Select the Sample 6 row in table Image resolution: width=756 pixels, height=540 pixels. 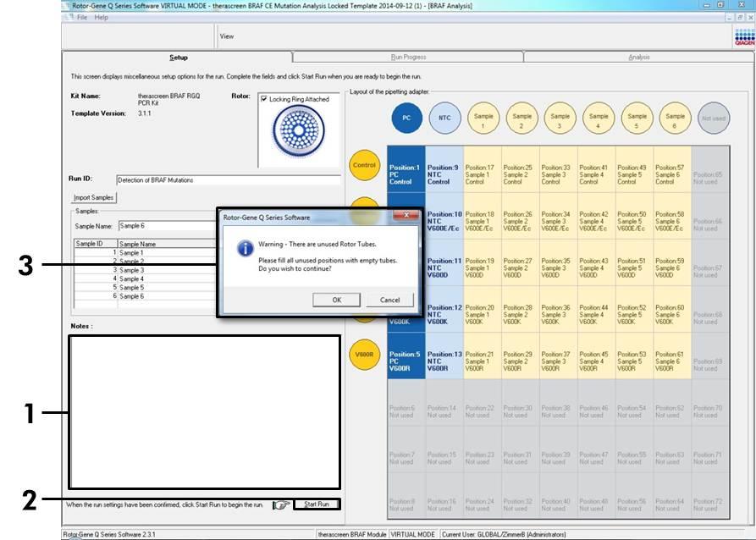pos(145,296)
